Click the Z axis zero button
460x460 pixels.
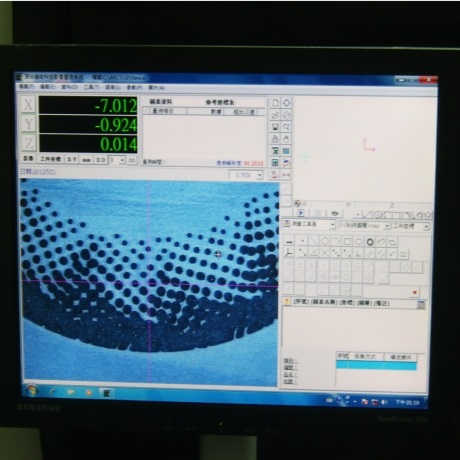pyautogui.click(x=28, y=143)
